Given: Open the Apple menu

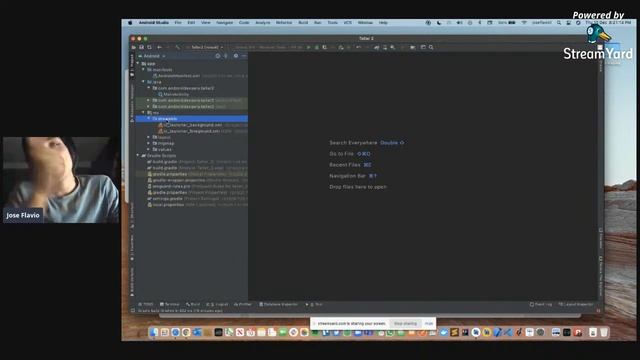Looking at the screenshot, I should coord(130,23).
